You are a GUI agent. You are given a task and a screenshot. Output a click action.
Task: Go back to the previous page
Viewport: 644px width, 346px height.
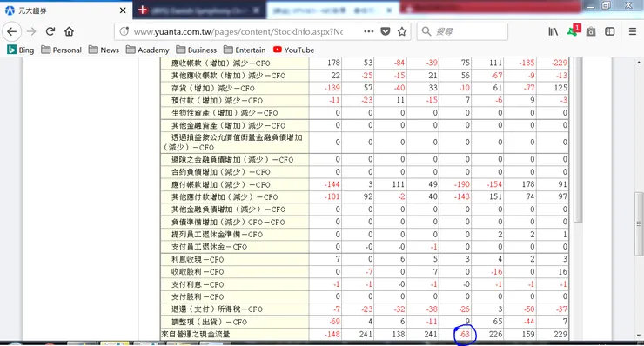12,31
